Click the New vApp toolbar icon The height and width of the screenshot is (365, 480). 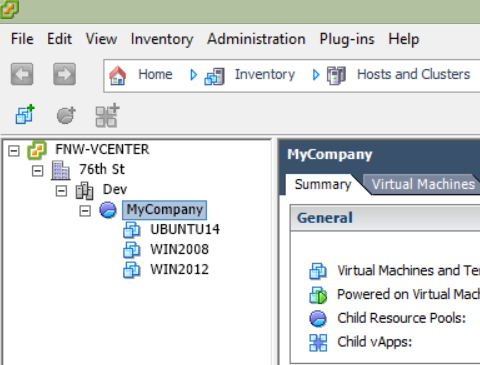pos(107,115)
